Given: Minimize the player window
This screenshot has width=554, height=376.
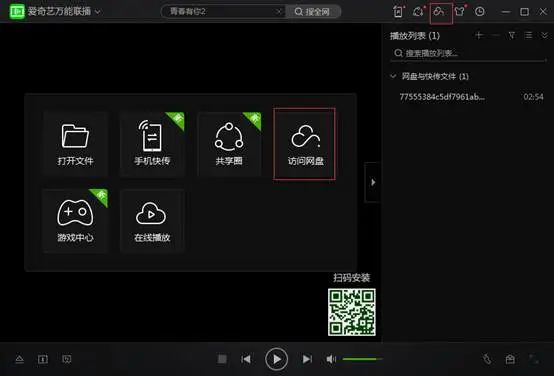Looking at the screenshot, I should (x=506, y=12).
